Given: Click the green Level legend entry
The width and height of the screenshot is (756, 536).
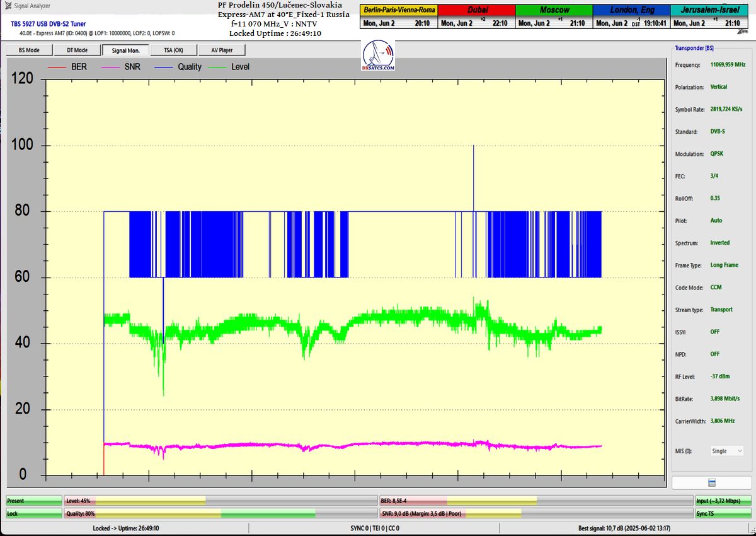Looking at the screenshot, I should pos(232,67).
